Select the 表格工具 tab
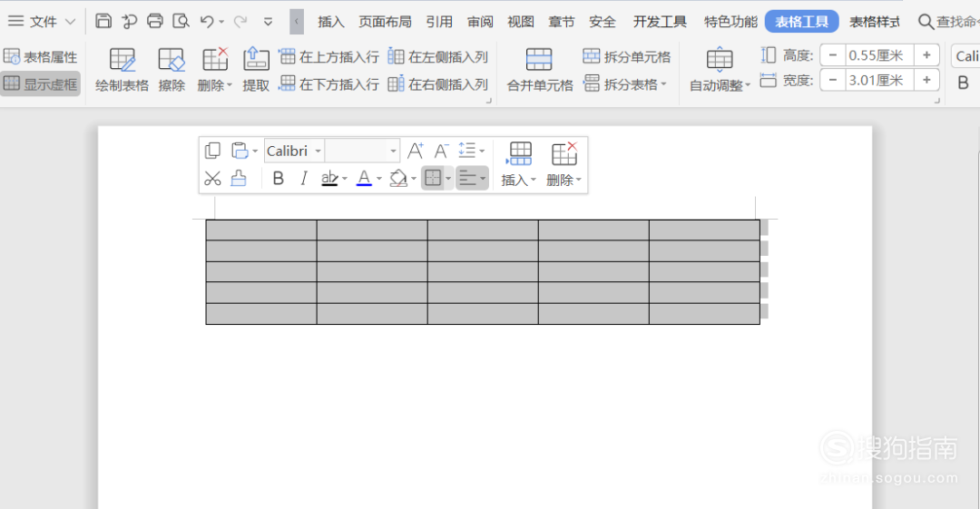Viewport: 980px width, 509px height. click(802, 22)
